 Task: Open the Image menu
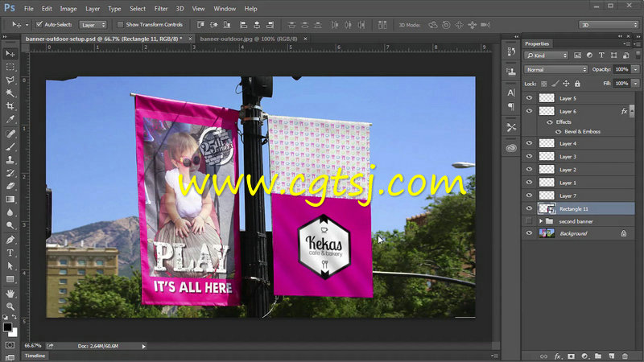68,9
